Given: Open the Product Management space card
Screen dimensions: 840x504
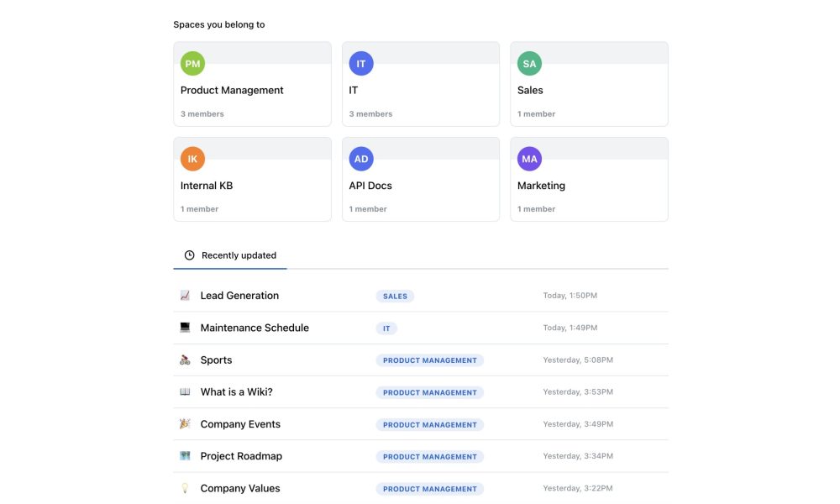Looking at the screenshot, I should [x=252, y=91].
